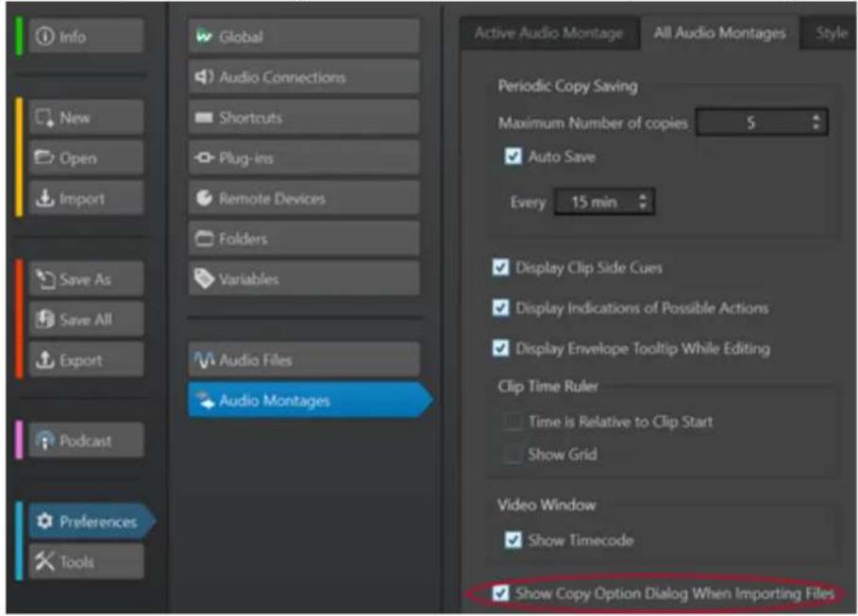Click the Save As icon
The height and width of the screenshot is (616, 858).
pyautogui.click(x=45, y=279)
